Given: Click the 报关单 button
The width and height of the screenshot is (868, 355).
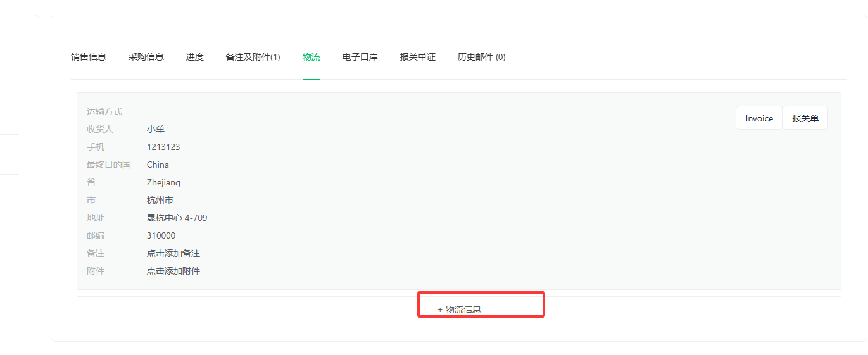Looking at the screenshot, I should coord(805,118).
